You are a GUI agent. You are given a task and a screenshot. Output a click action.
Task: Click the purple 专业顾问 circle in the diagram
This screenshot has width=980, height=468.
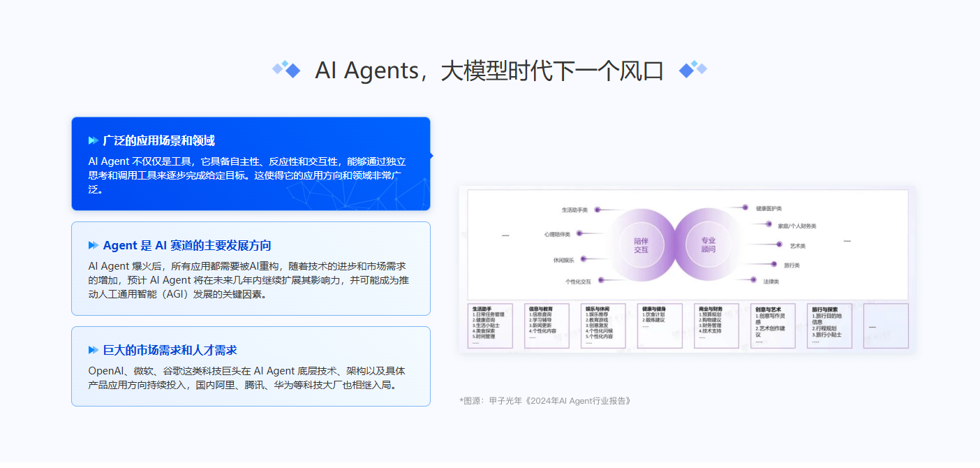[x=708, y=244]
